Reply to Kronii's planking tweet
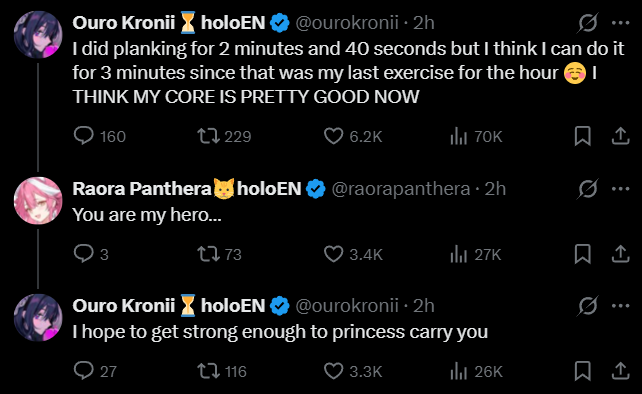This screenshot has height=394, width=642. pyautogui.click(x=84, y=136)
